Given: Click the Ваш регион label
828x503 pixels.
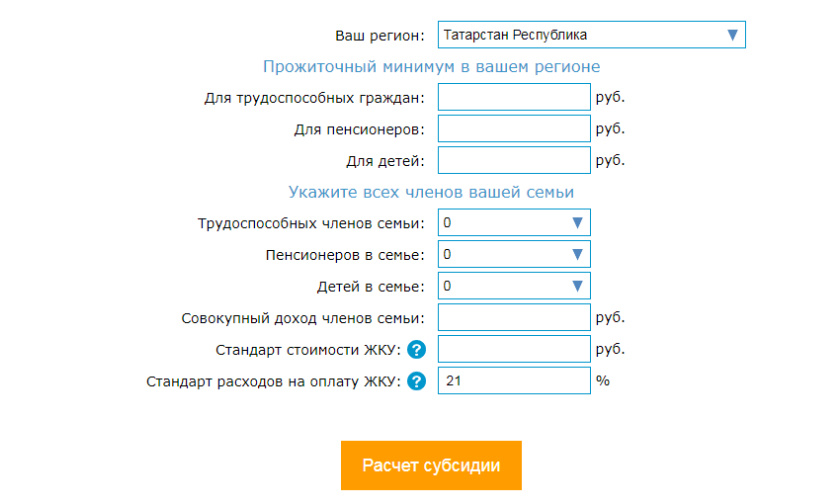Looking at the screenshot, I should [x=380, y=36].
